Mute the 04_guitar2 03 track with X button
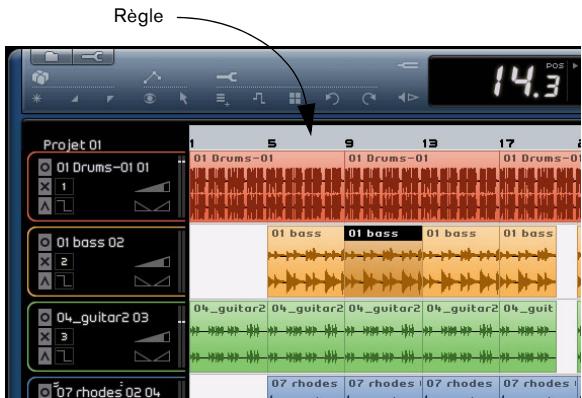Image resolution: width=582 pixels, height=398 pixels. click(45, 337)
